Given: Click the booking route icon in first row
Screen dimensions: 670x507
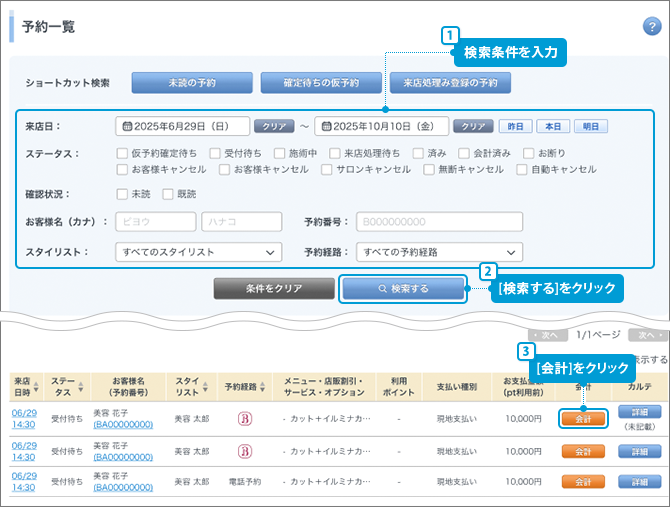Looking at the screenshot, I should tap(244, 418).
